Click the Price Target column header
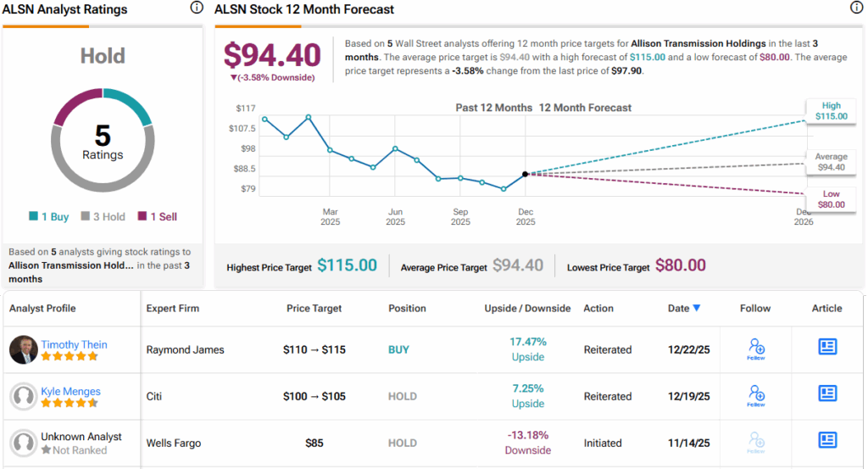868x469 pixels. pyautogui.click(x=315, y=309)
